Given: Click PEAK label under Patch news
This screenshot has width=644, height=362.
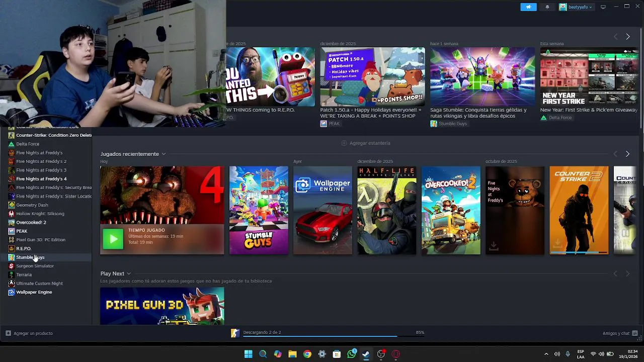Looking at the screenshot, I should (x=330, y=124).
